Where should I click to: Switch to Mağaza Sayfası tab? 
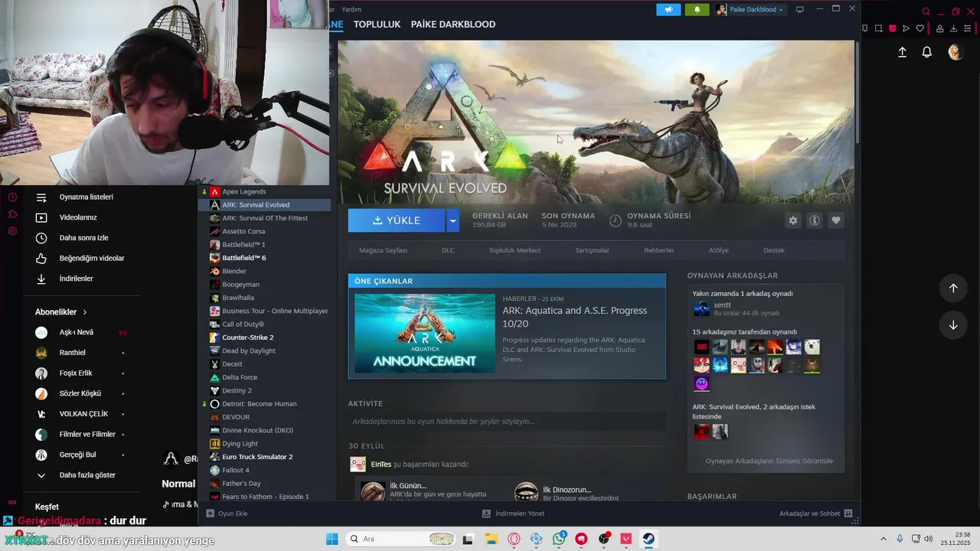[x=383, y=250]
